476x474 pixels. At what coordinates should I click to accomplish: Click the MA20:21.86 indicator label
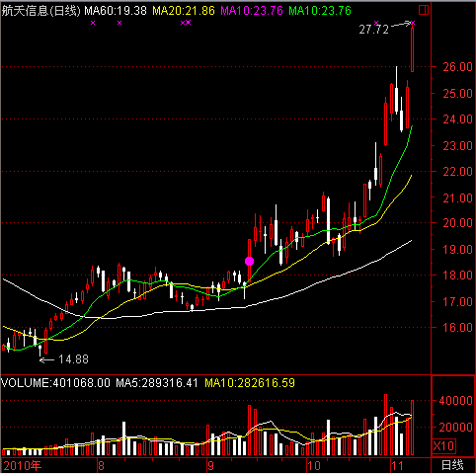click(184, 11)
